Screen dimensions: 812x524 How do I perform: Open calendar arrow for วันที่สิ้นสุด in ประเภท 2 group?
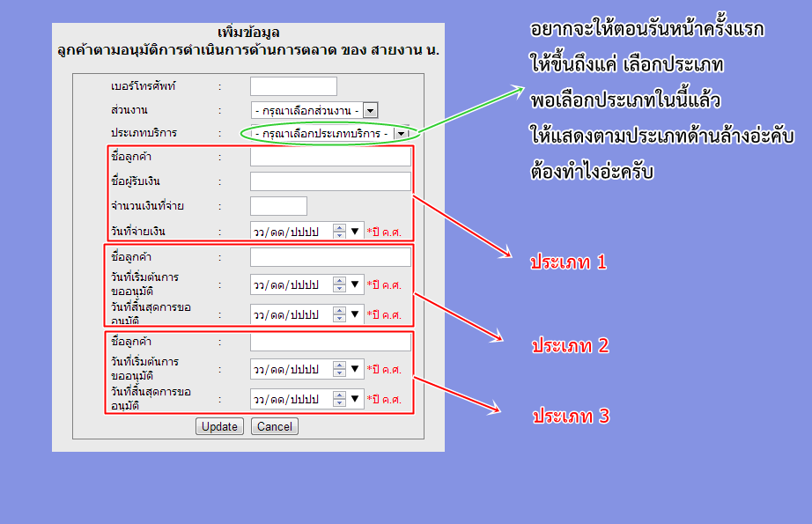coord(355,314)
